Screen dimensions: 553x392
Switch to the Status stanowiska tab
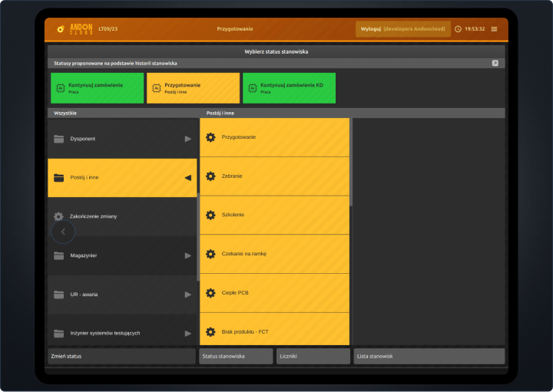pos(236,356)
